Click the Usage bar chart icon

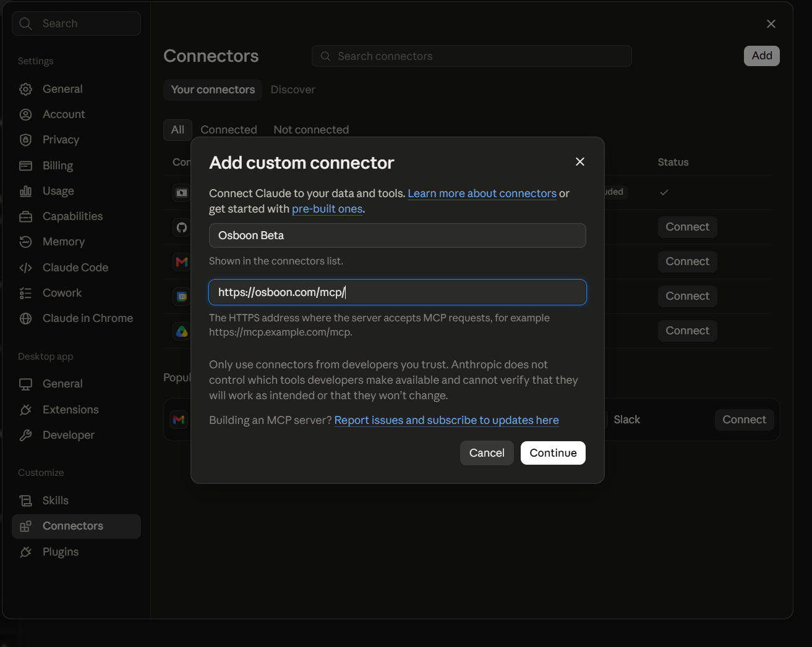pyautogui.click(x=25, y=191)
